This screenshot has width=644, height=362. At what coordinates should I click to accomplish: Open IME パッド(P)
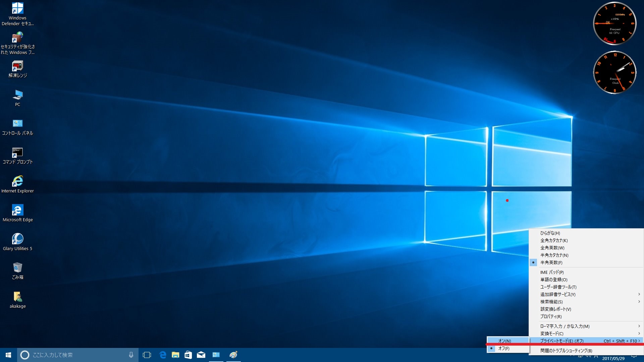point(586,272)
